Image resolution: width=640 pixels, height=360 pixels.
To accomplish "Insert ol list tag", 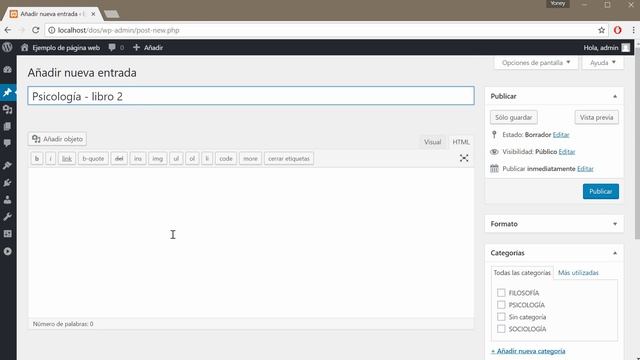I will tap(192, 158).
